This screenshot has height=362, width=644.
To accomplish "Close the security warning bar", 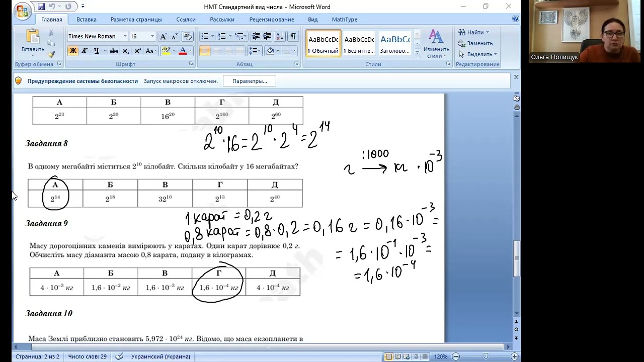I will point(516,77).
